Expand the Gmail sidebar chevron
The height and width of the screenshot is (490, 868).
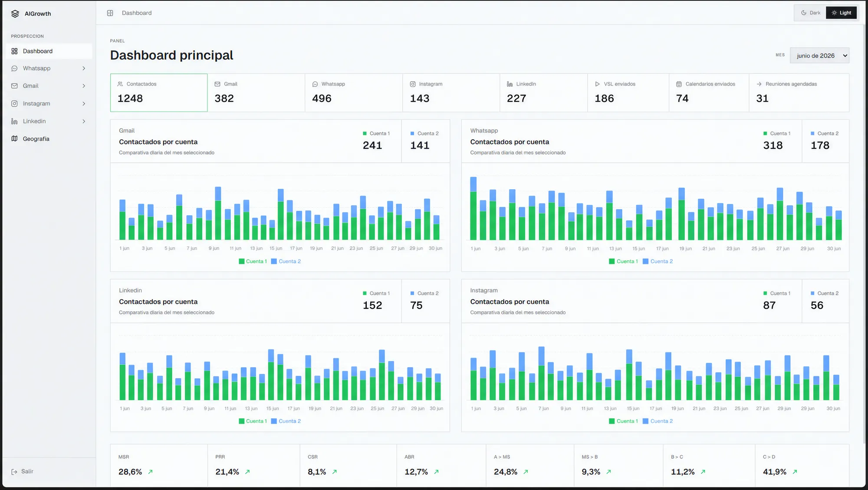(x=84, y=86)
